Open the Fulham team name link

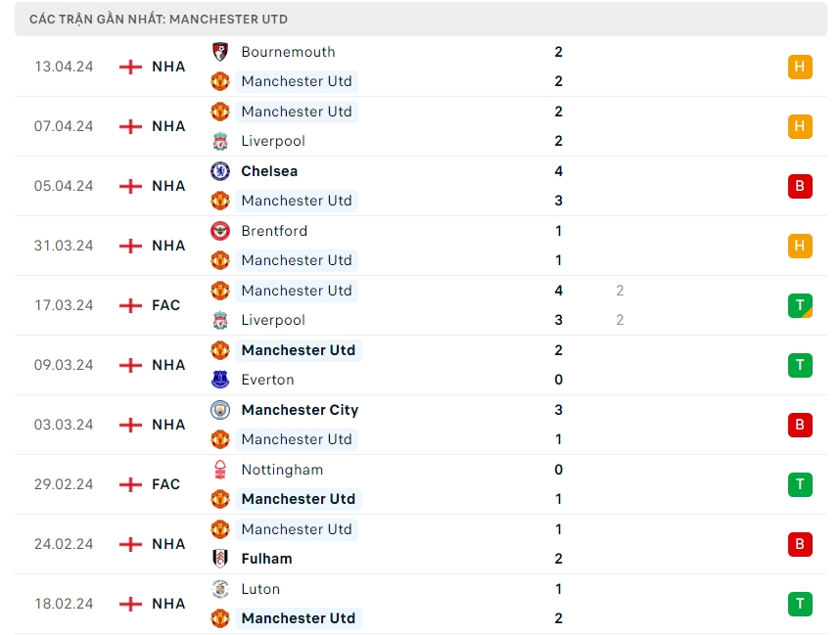[x=266, y=559]
